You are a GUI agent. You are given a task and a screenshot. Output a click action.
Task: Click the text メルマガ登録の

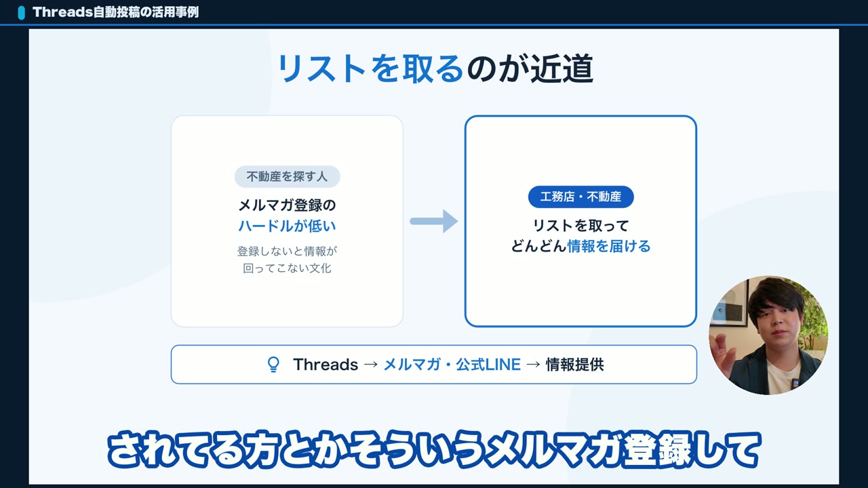tap(287, 205)
